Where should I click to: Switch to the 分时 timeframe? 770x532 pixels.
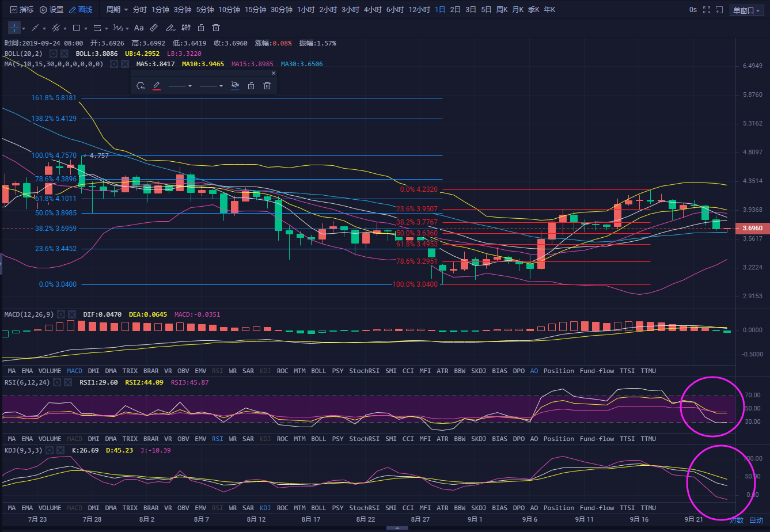[x=139, y=10]
